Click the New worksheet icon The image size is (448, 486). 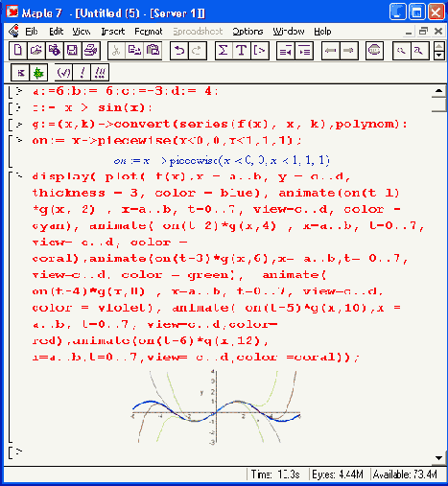18,51
